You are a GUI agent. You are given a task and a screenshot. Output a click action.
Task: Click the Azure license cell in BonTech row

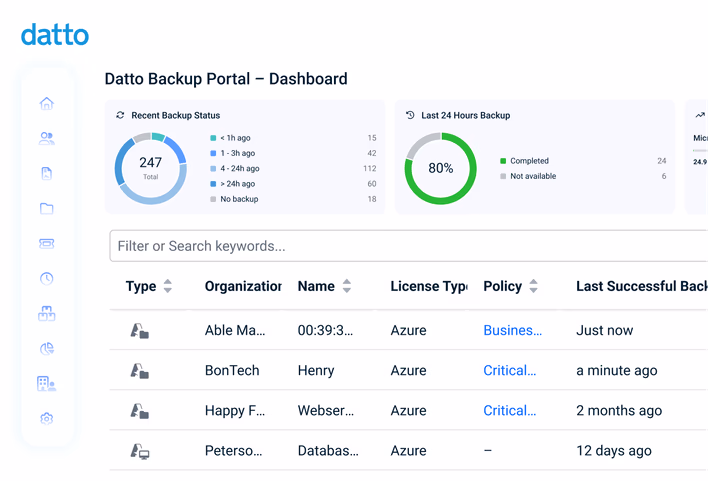408,370
